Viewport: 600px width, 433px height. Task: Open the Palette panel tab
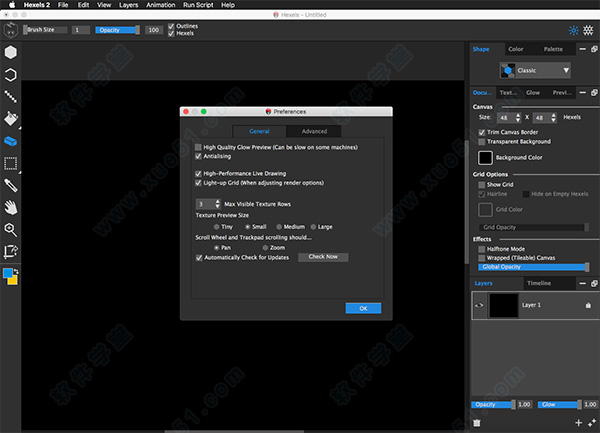(x=553, y=49)
